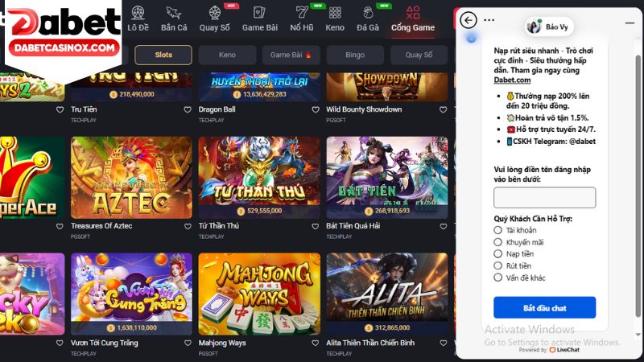Screen dimensions: 644x362
Task: Favorite Alita Thiên Thần Chiến Binh heart
Action: (444, 343)
